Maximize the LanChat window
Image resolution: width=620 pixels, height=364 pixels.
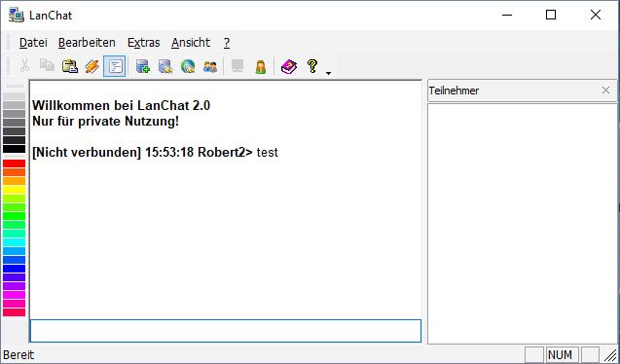click(551, 15)
